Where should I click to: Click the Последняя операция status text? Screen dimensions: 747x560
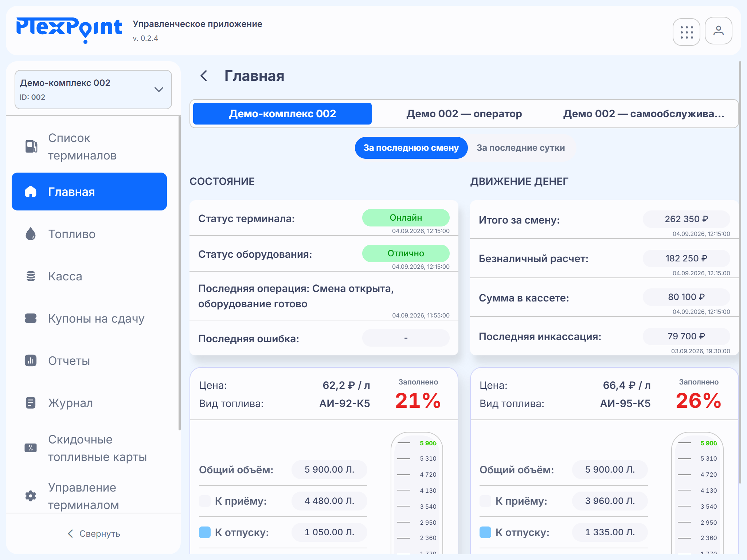[x=296, y=296]
